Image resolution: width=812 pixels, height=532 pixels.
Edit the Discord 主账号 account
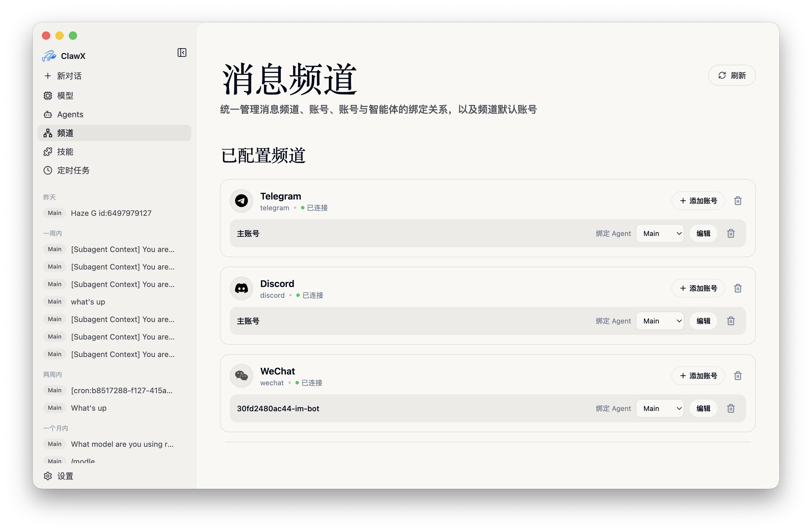click(703, 321)
